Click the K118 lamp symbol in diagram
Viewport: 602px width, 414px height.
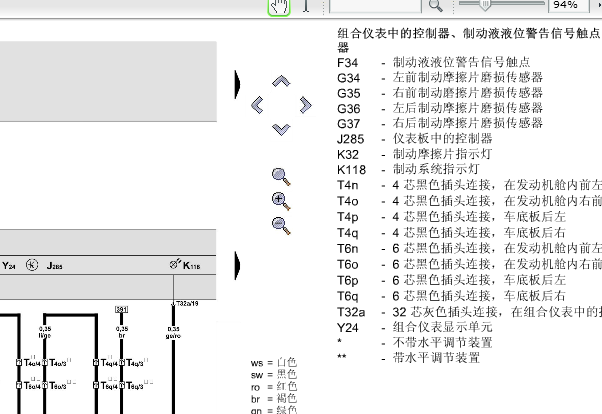point(175,264)
